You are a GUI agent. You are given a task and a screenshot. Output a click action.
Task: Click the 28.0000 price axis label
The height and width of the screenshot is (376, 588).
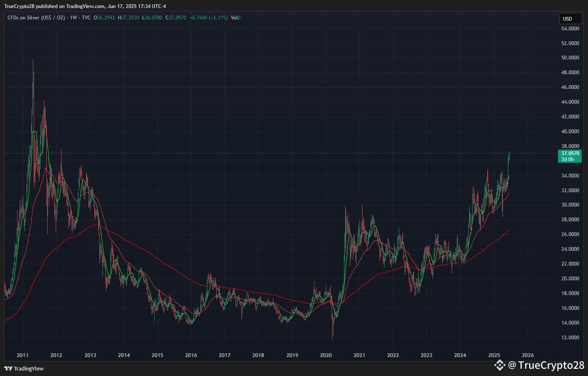pyautogui.click(x=569, y=220)
